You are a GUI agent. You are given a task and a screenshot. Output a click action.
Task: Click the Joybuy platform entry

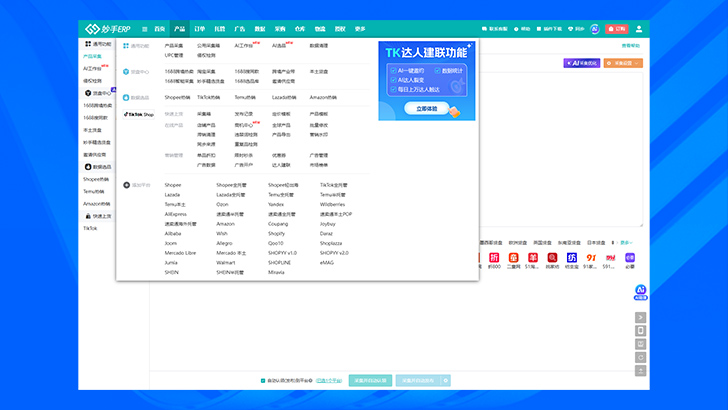(x=328, y=224)
